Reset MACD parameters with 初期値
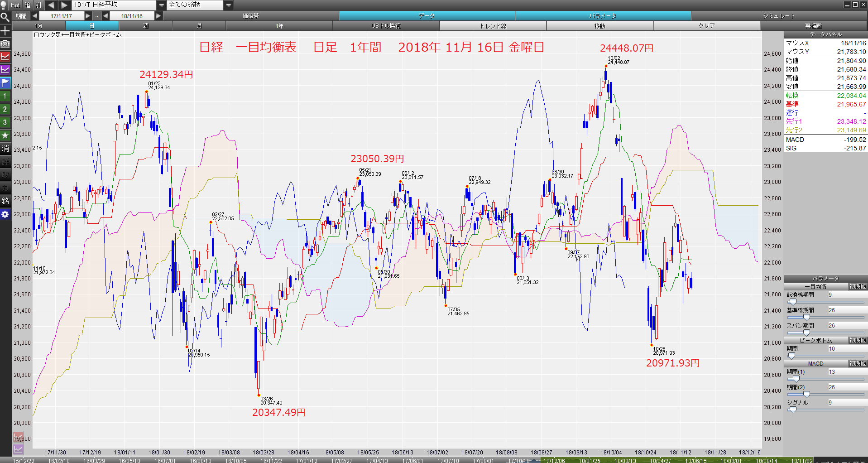 click(x=858, y=363)
